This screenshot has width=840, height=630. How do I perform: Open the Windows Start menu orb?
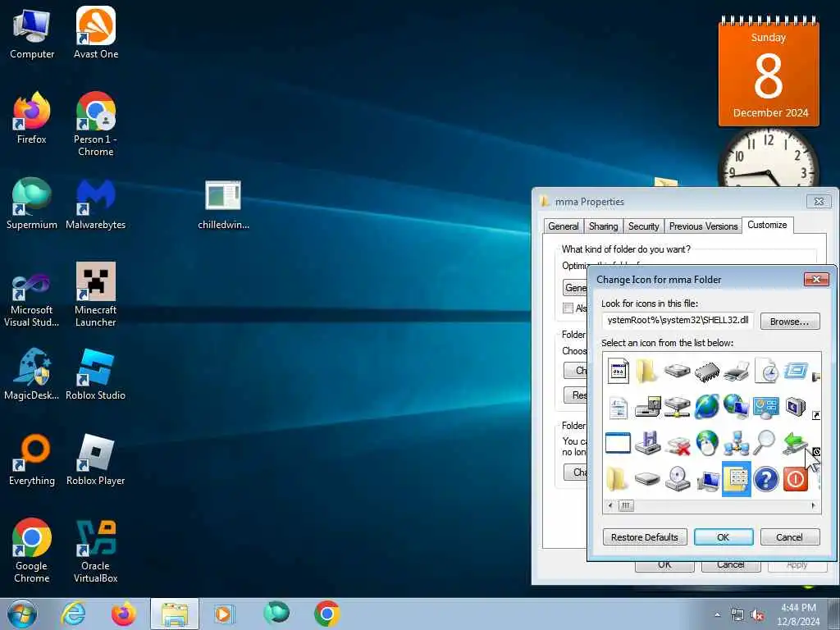click(22, 614)
